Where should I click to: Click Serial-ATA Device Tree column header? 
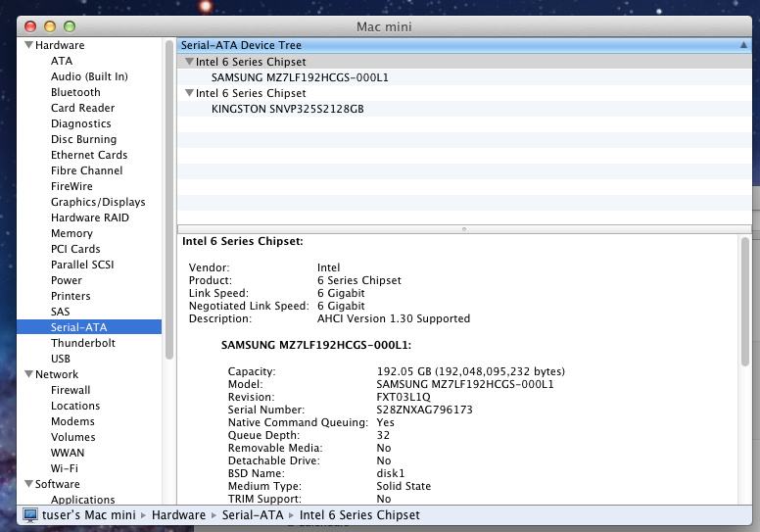(x=464, y=45)
